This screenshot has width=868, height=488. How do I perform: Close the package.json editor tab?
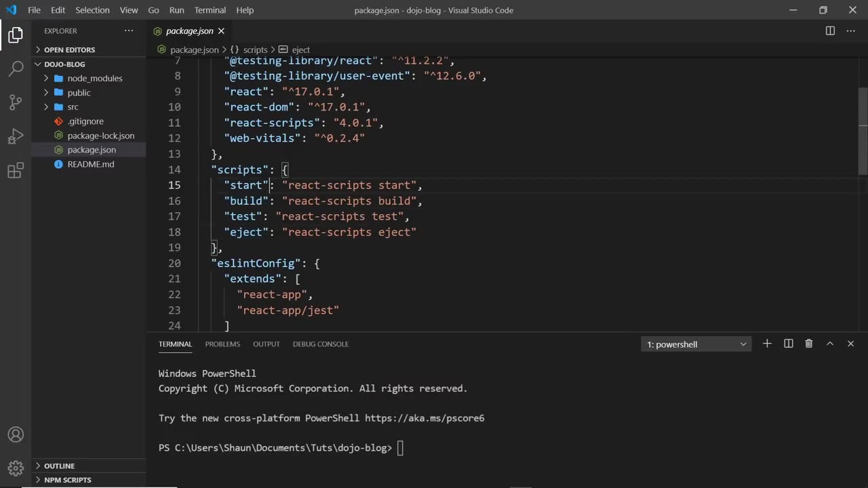click(221, 30)
